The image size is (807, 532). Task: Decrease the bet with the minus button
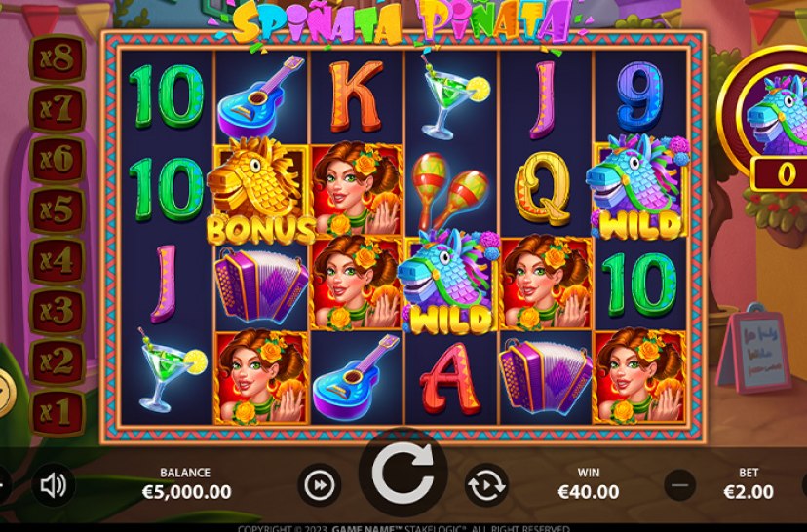tap(680, 485)
